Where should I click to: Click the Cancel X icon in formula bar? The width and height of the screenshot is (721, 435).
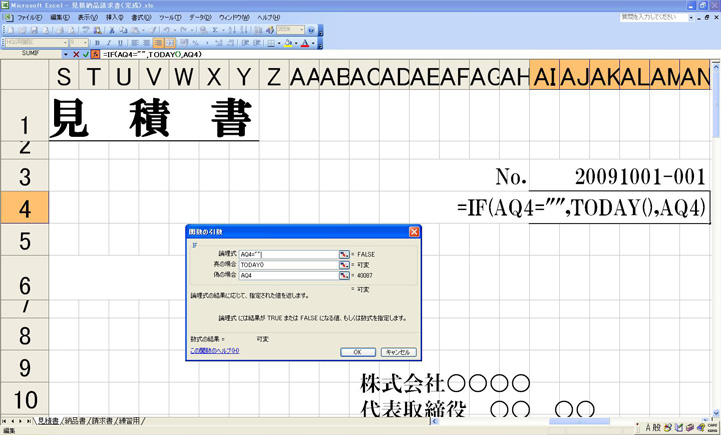76,54
